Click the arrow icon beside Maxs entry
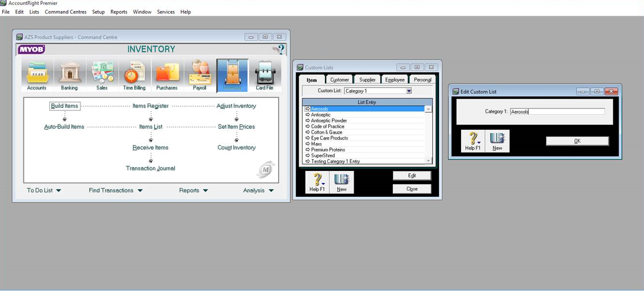Viewport: 644px width, 291px height. pos(307,144)
